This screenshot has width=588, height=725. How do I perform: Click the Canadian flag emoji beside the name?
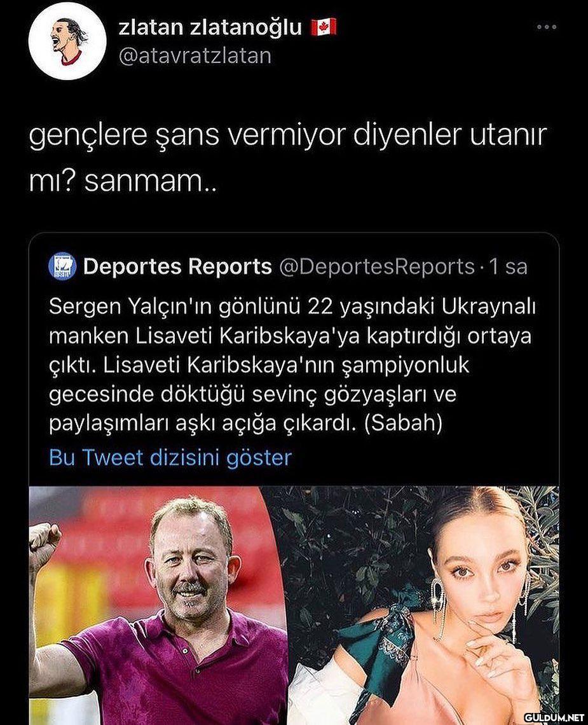[x=323, y=28]
